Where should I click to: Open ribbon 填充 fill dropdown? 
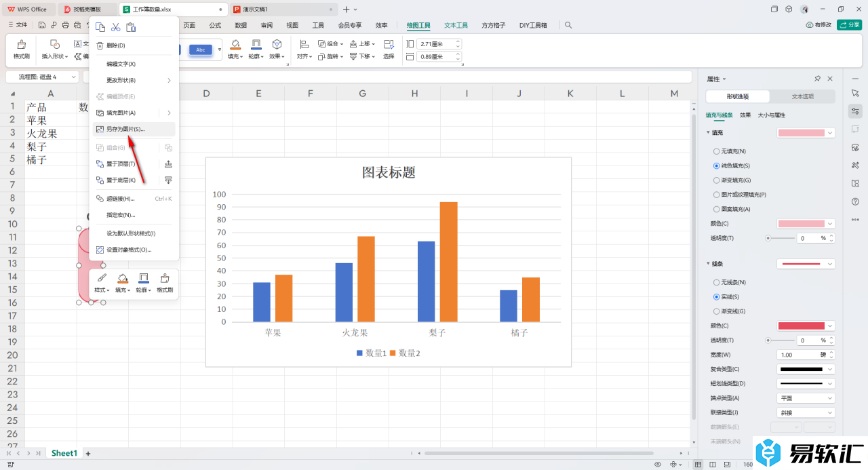click(235, 50)
